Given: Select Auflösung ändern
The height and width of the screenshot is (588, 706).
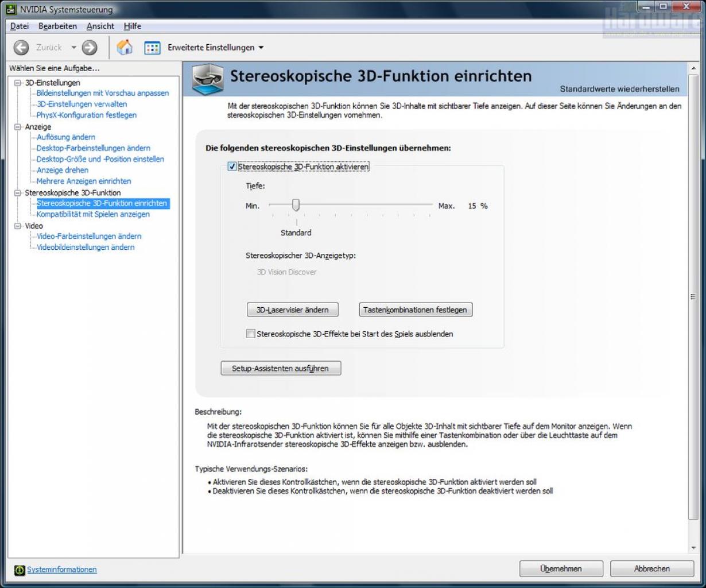Looking at the screenshot, I should point(66,137).
